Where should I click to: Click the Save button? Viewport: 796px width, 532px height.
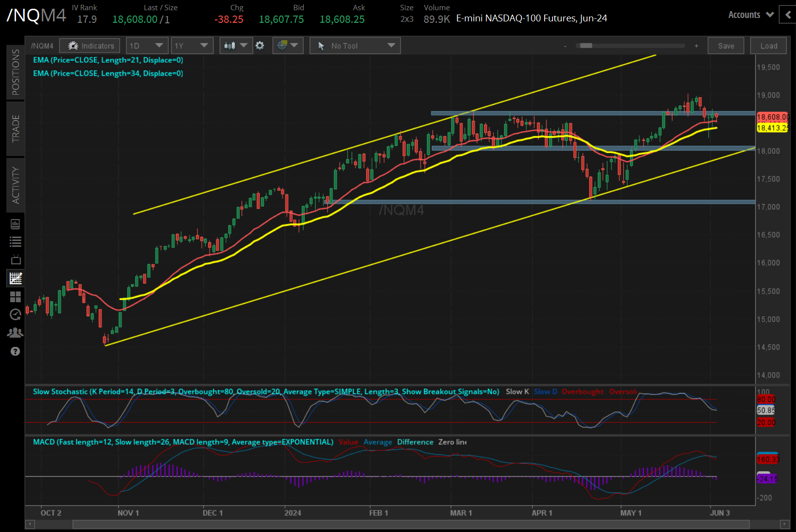click(725, 45)
